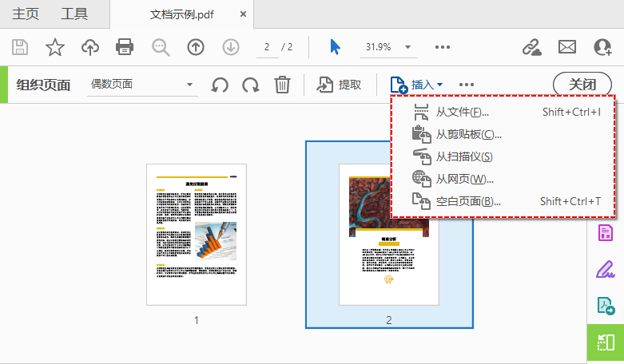Choose 从剪贴板(C)... from the insert menu
Image resolution: width=624 pixels, height=364 pixels.
[x=503, y=134]
